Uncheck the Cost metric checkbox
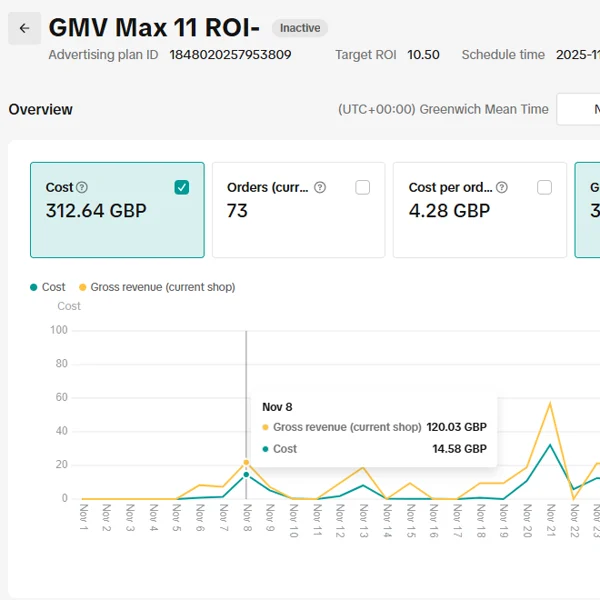This screenshot has height=600, width=600. pyautogui.click(x=182, y=188)
